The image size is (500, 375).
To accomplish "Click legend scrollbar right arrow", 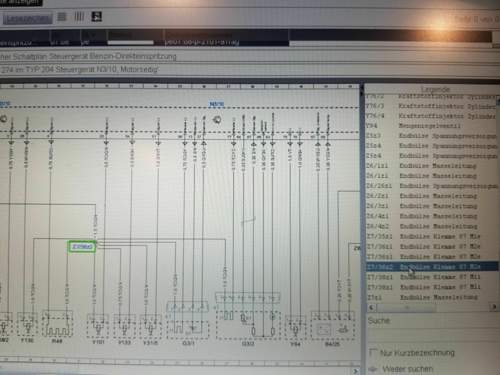I will click(494, 307).
